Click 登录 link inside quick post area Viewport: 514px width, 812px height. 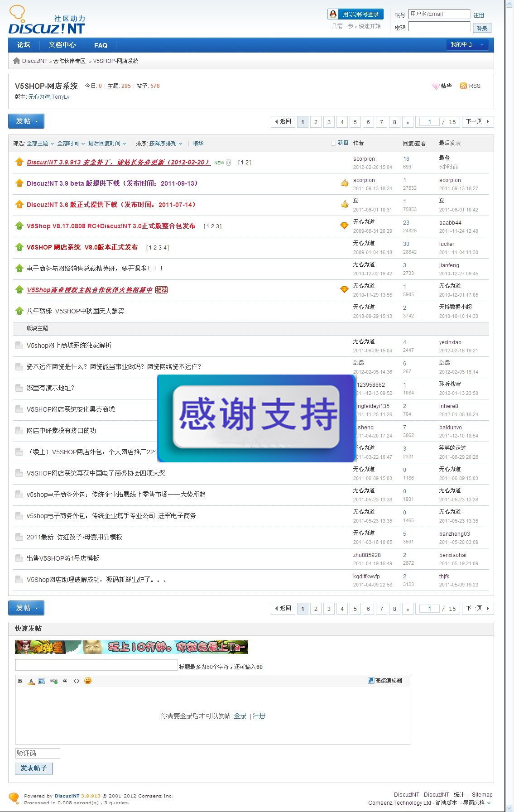pos(240,716)
